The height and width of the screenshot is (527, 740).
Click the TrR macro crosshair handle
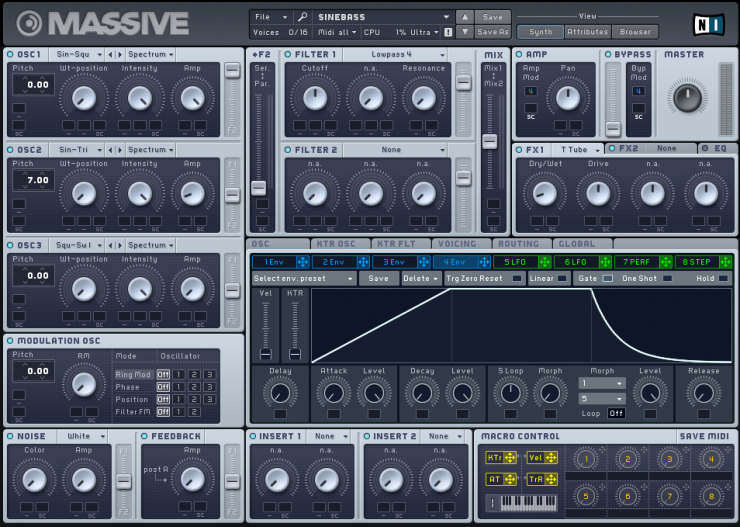pos(551,479)
